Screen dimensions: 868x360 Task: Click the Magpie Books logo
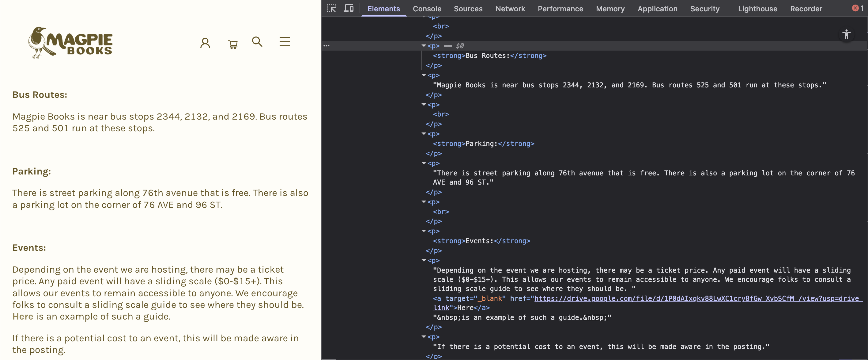coord(70,43)
